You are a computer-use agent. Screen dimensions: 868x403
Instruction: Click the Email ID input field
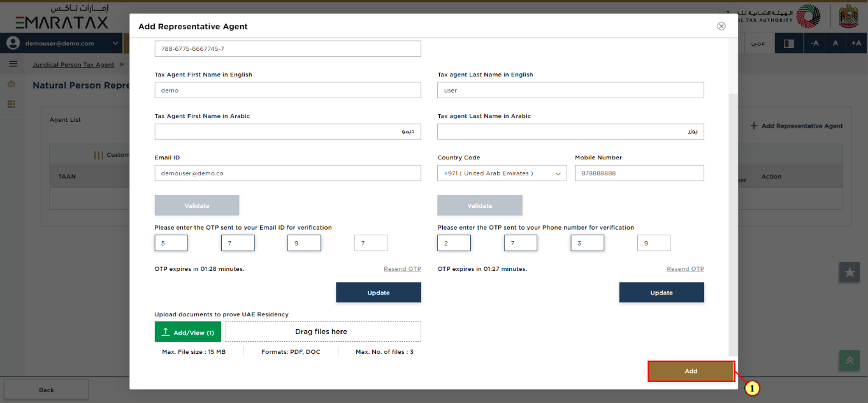pos(287,173)
